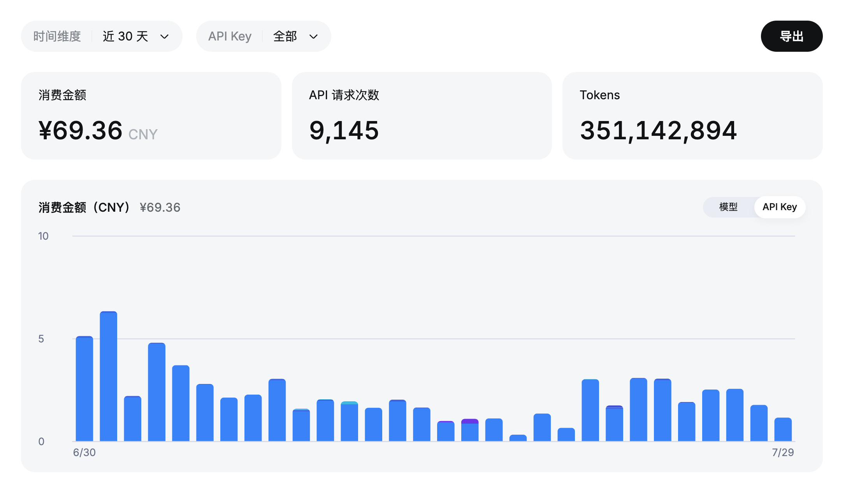Click the tallest bar in the chart
The width and height of the screenshot is (868, 488).
click(x=109, y=376)
